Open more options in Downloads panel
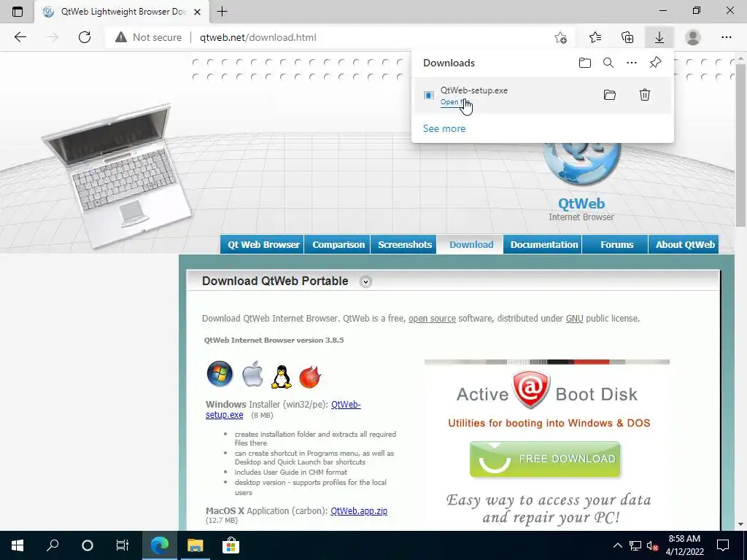The height and width of the screenshot is (560, 747). (632, 63)
